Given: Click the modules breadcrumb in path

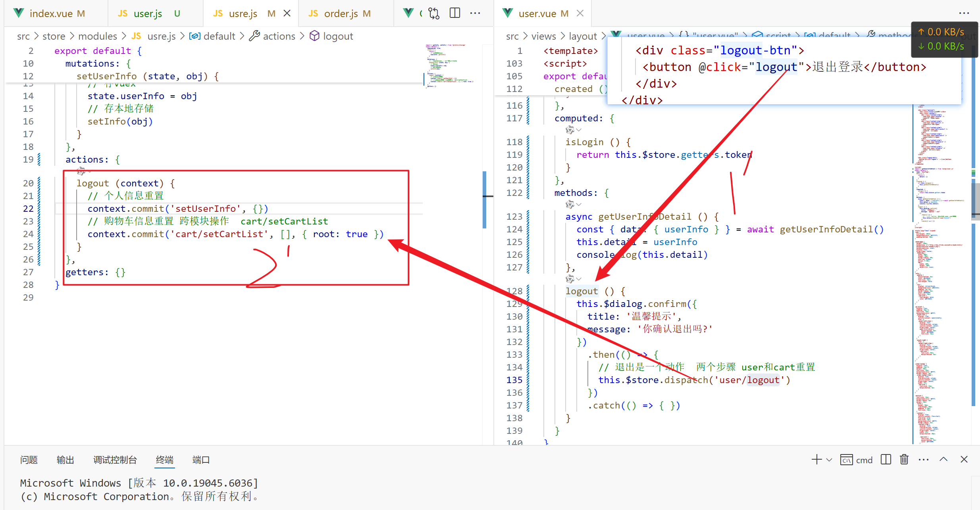Looking at the screenshot, I should 98,36.
